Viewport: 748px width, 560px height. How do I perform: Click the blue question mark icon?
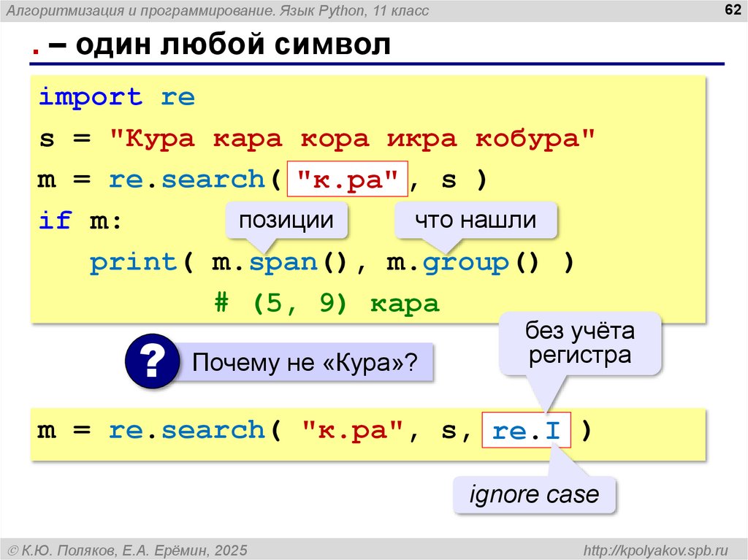(151, 361)
